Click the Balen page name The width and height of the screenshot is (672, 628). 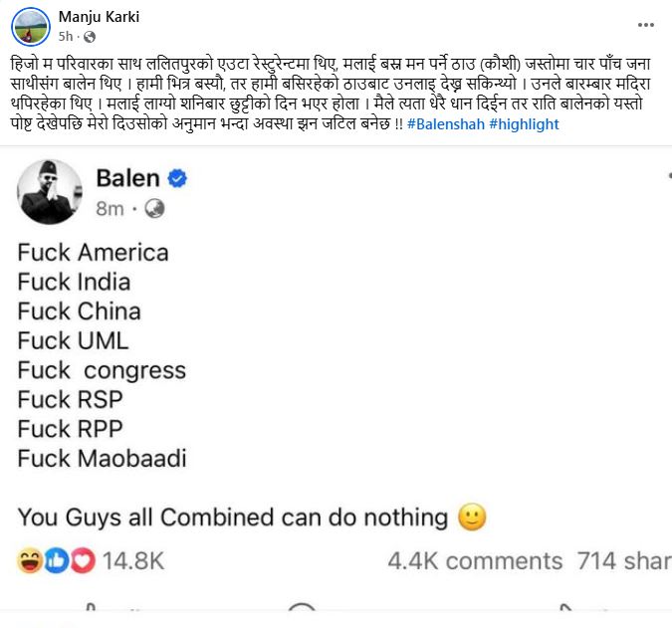pyautogui.click(x=127, y=178)
